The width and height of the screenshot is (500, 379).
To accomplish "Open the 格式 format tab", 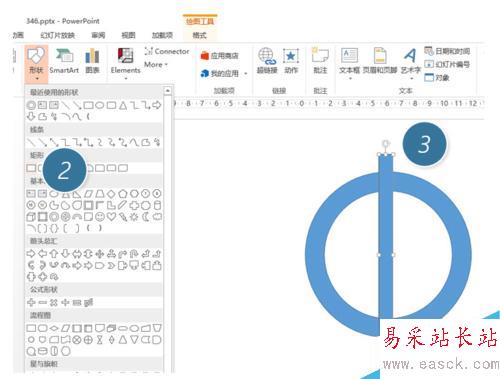I will (x=199, y=35).
